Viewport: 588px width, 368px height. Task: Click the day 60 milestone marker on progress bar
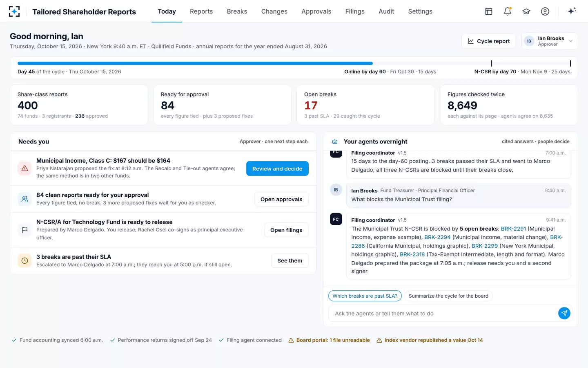[492, 63]
